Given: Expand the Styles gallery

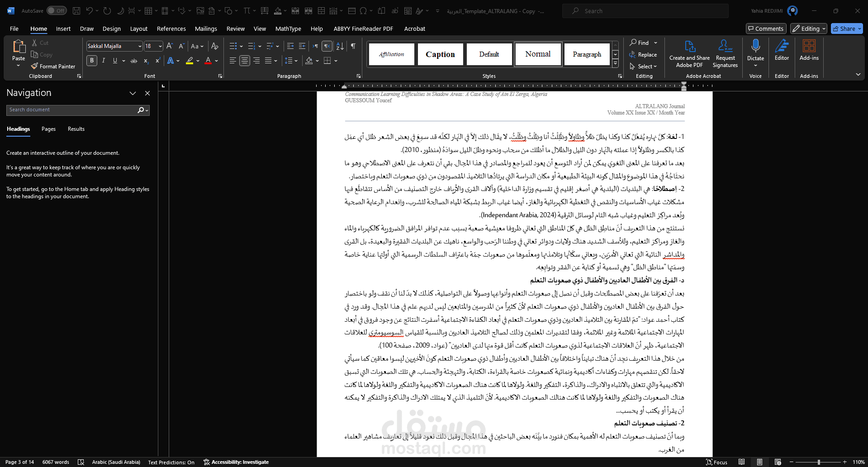Looking at the screenshot, I should [x=615, y=64].
